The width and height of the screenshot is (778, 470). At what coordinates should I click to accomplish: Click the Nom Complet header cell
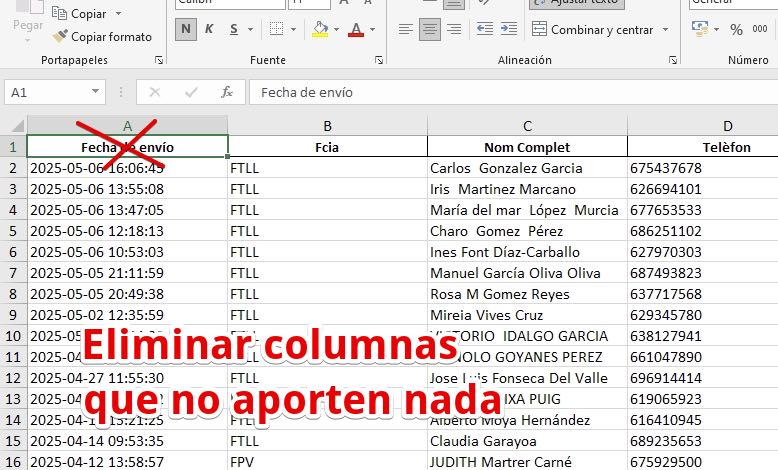pyautogui.click(x=527, y=147)
